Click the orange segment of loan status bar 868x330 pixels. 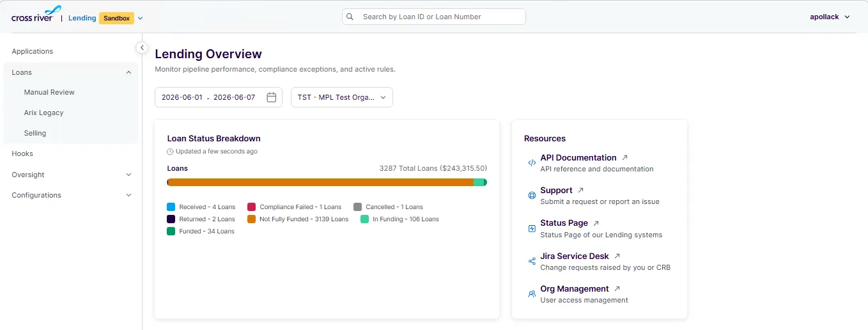pyautogui.click(x=321, y=182)
